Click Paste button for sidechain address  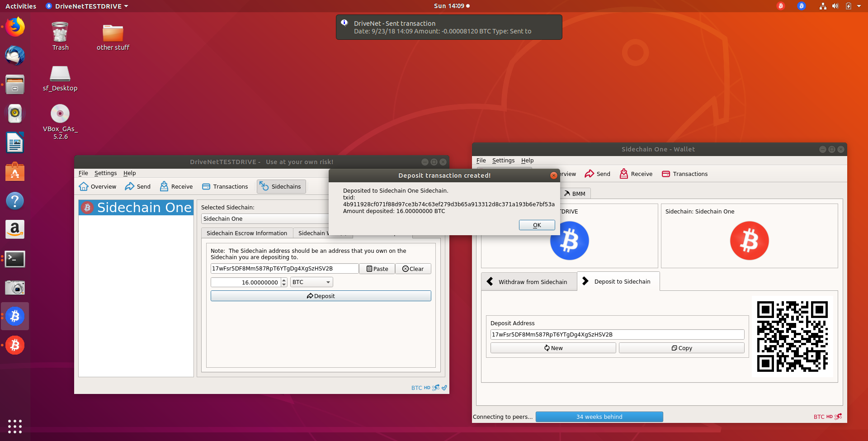(x=377, y=269)
